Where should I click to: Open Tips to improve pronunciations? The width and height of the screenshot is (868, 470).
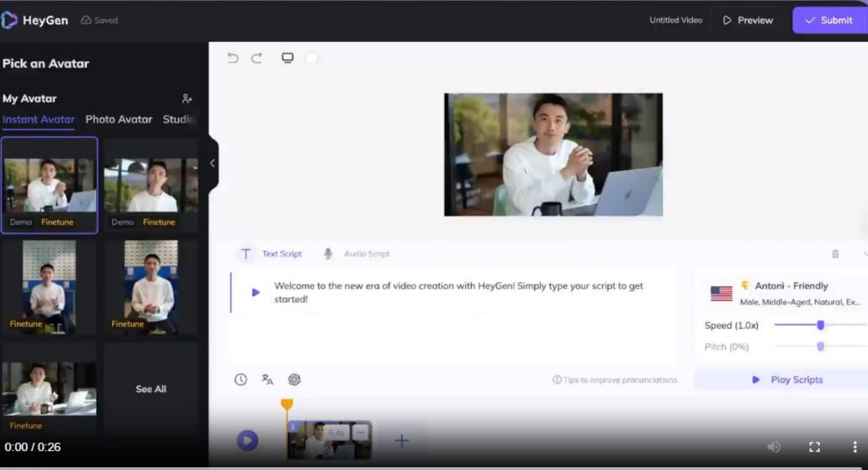(615, 380)
